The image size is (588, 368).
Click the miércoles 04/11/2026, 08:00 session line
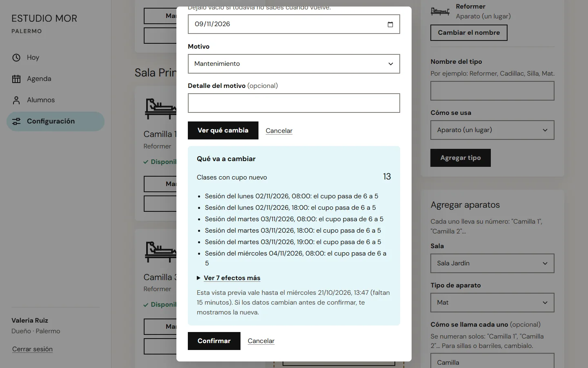296,258
